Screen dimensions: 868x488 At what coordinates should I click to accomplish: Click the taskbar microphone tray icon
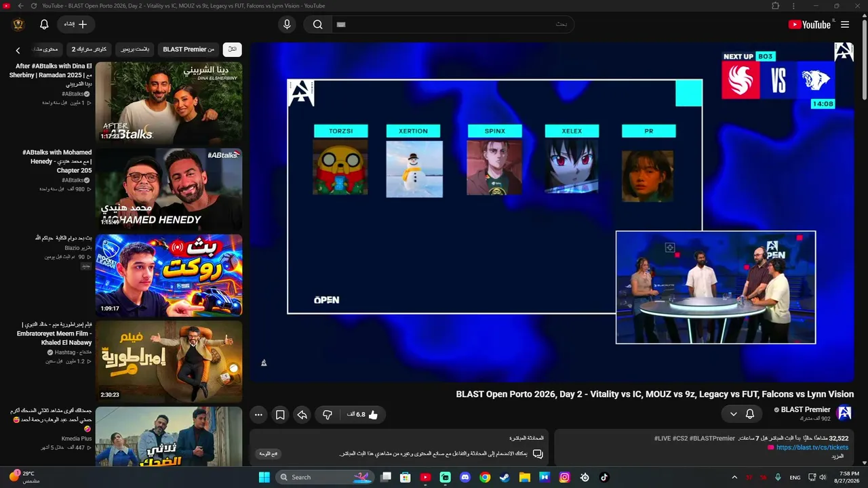[x=778, y=477]
